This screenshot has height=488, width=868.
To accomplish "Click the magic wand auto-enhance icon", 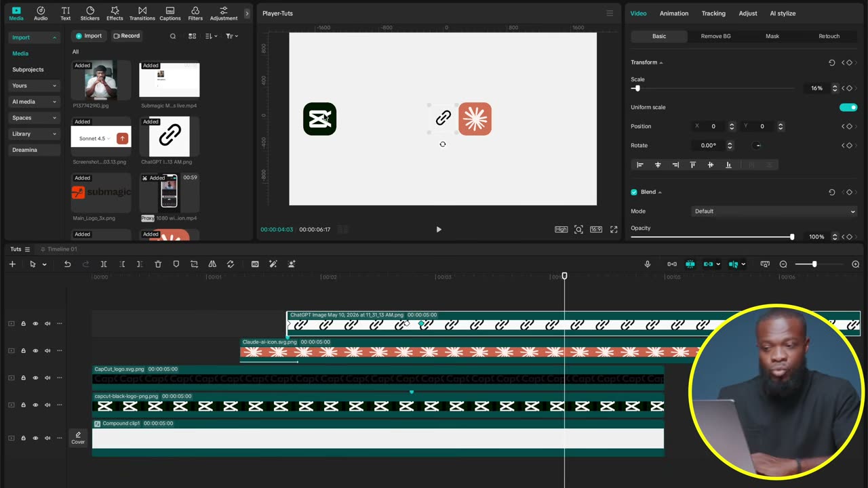I will pos(273,264).
